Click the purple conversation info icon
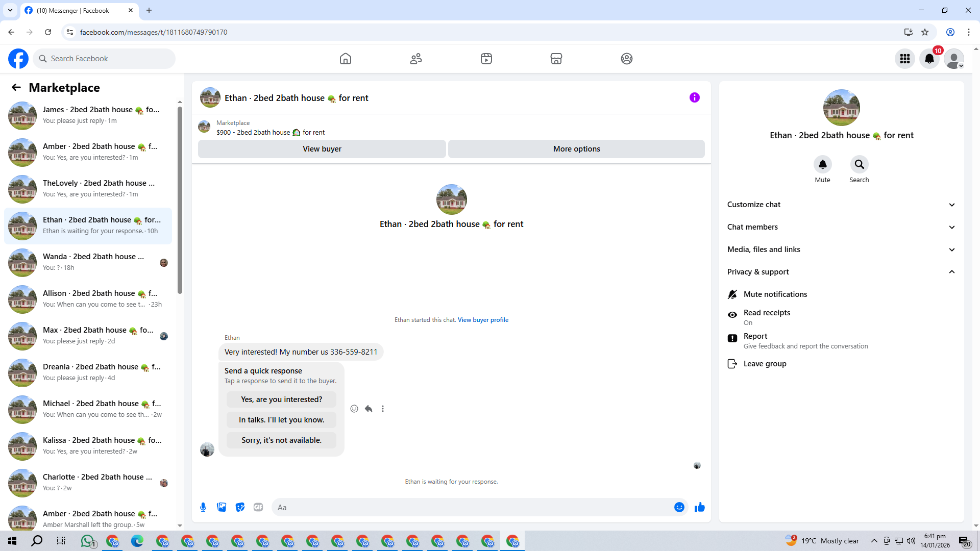The width and height of the screenshot is (980, 551). (x=694, y=97)
